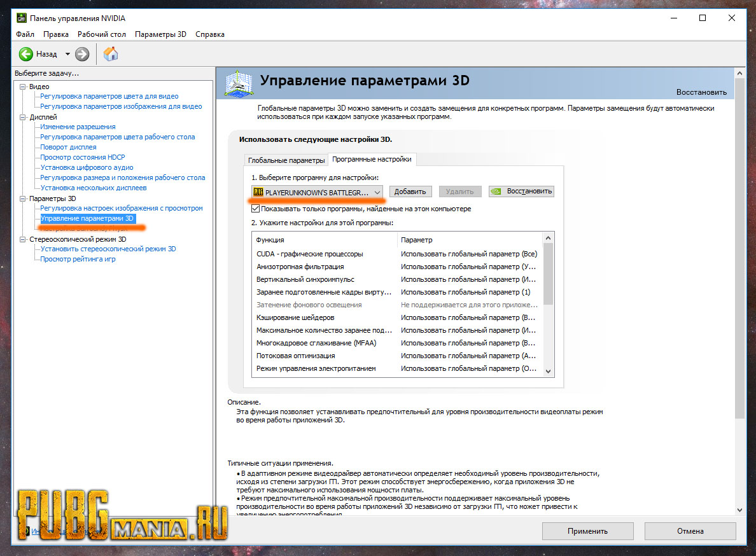Select the Многокадровое сглаживание (MFAA) row
The height and width of the screenshot is (556, 756).
point(397,343)
